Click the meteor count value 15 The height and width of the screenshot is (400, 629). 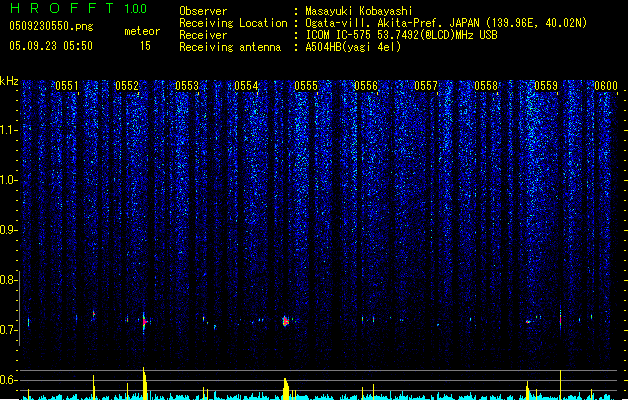145,46
